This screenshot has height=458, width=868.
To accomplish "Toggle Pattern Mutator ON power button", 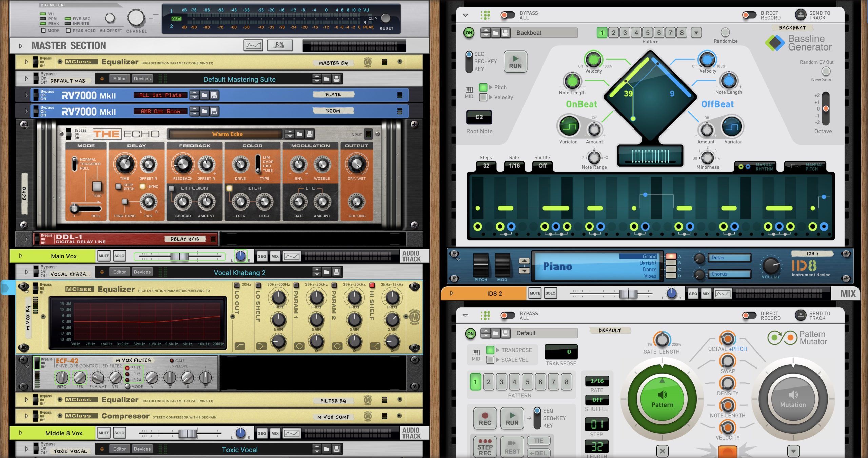I will [x=470, y=334].
